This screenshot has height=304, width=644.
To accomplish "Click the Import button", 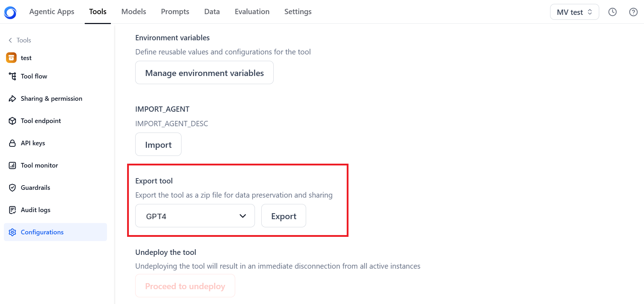I will tap(158, 145).
